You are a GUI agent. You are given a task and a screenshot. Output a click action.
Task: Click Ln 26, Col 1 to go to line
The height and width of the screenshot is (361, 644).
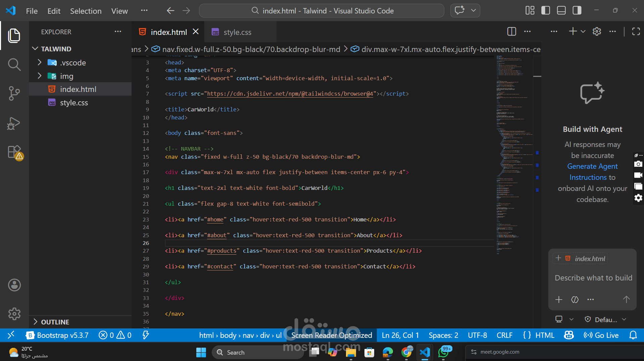pyautogui.click(x=400, y=335)
